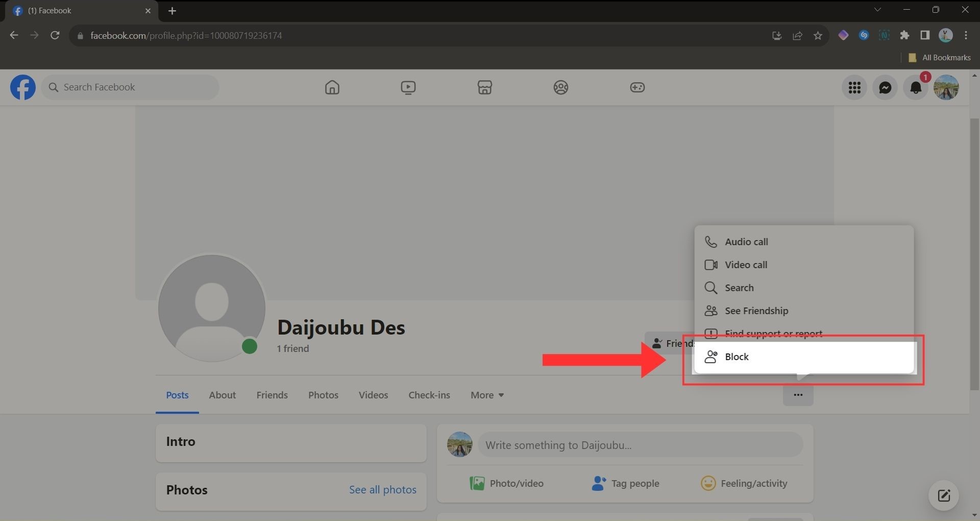
Task: Choose See Friendship menu entry
Action: [x=756, y=311]
